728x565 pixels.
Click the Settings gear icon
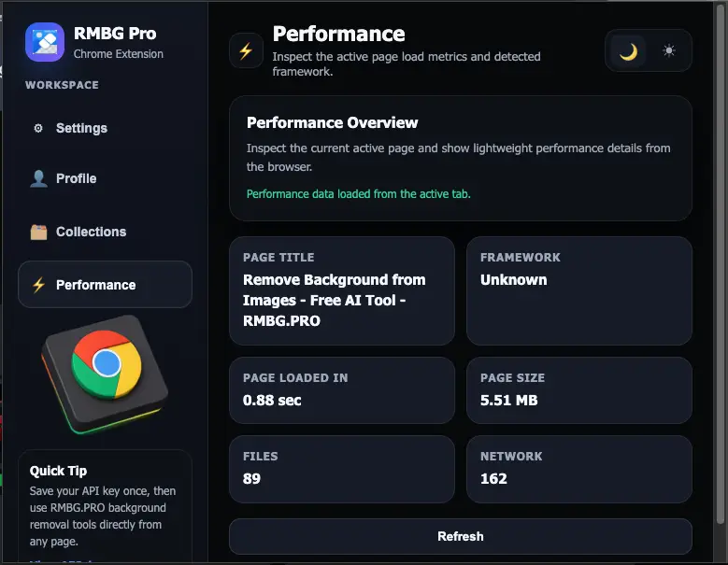tap(38, 128)
